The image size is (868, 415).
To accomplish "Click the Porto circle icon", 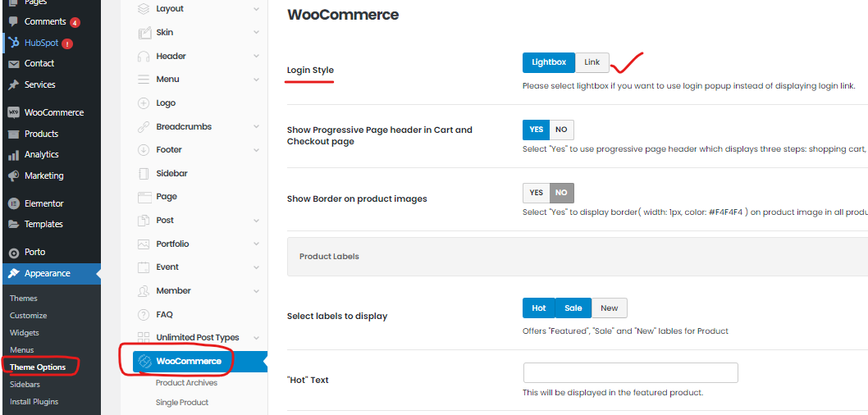I will pos(14,253).
